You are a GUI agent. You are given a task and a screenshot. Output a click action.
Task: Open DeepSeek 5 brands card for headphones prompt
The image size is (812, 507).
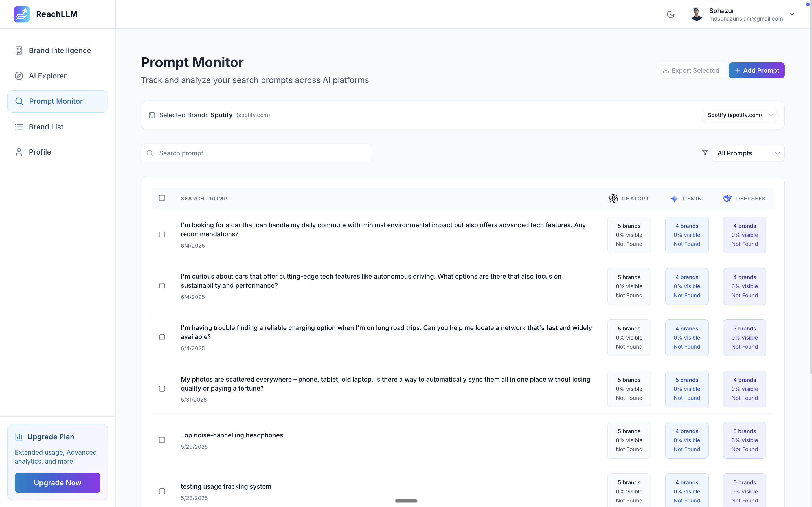point(745,440)
